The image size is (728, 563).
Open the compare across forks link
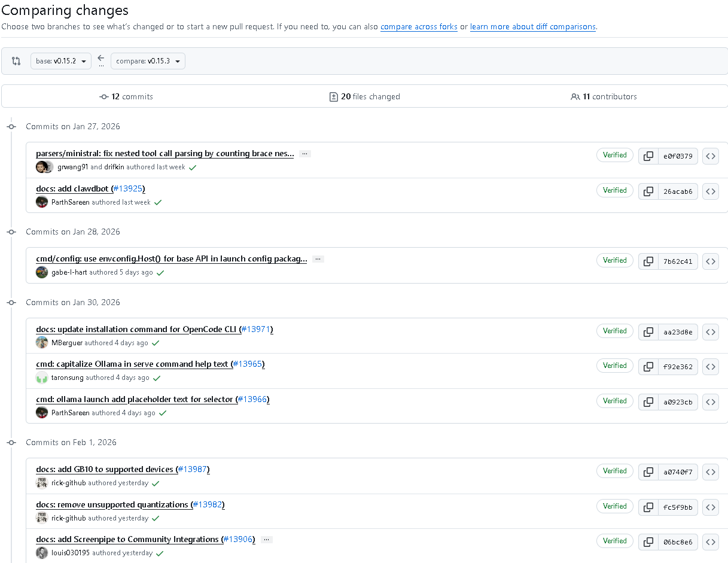pyautogui.click(x=419, y=27)
